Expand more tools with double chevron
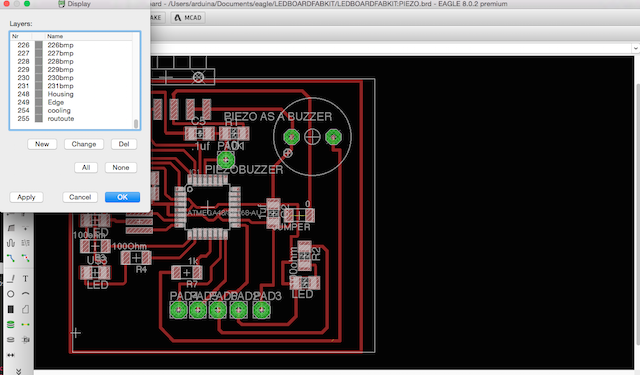Viewport: 640px width, 375px height. pyautogui.click(x=18, y=371)
